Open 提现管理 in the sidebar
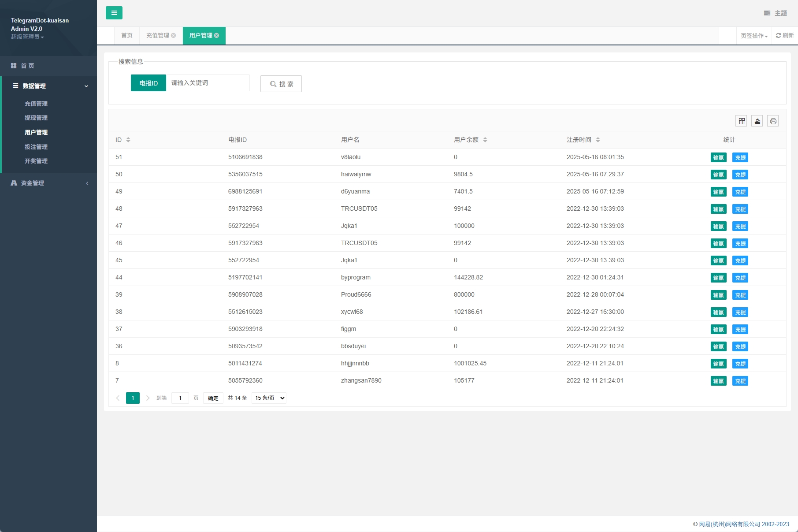The width and height of the screenshot is (798, 532). (x=36, y=118)
